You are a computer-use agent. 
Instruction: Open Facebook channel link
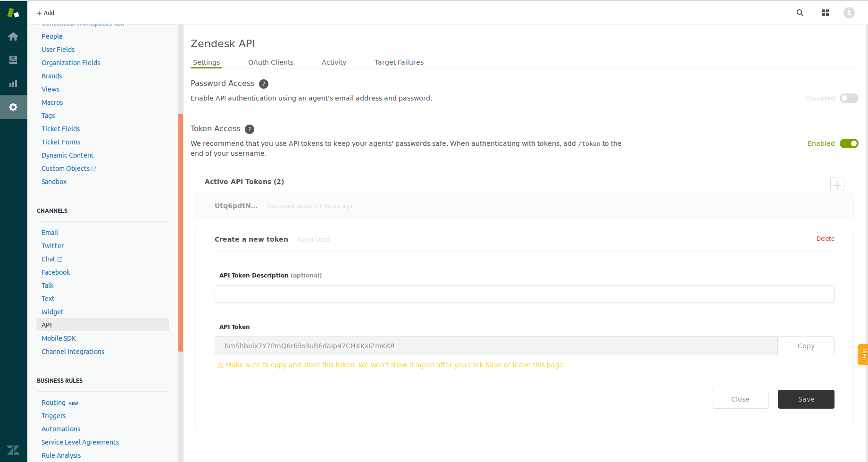tap(56, 272)
